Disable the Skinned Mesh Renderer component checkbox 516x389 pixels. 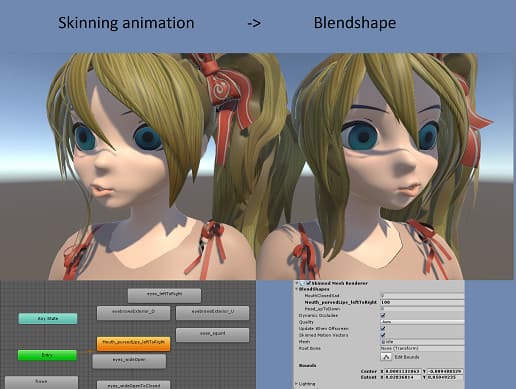[x=308, y=283]
